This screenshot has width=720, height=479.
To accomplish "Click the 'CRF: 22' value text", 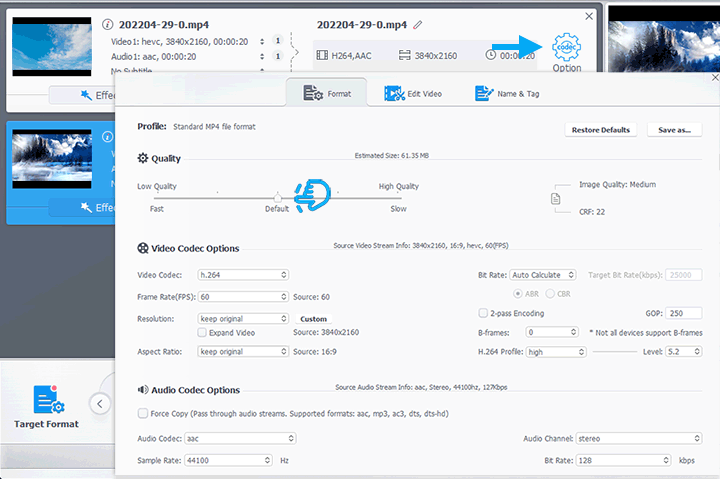I will [592, 212].
